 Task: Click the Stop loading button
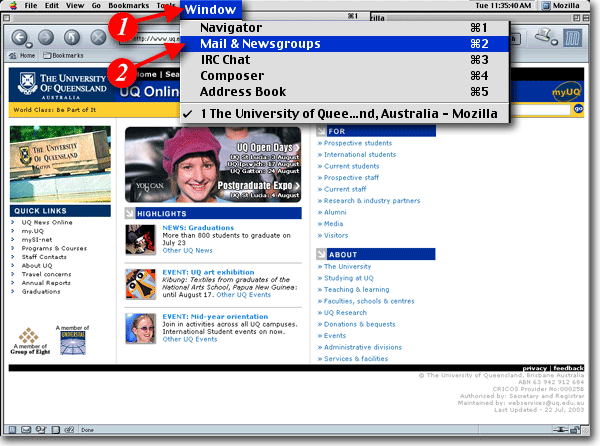[99, 38]
